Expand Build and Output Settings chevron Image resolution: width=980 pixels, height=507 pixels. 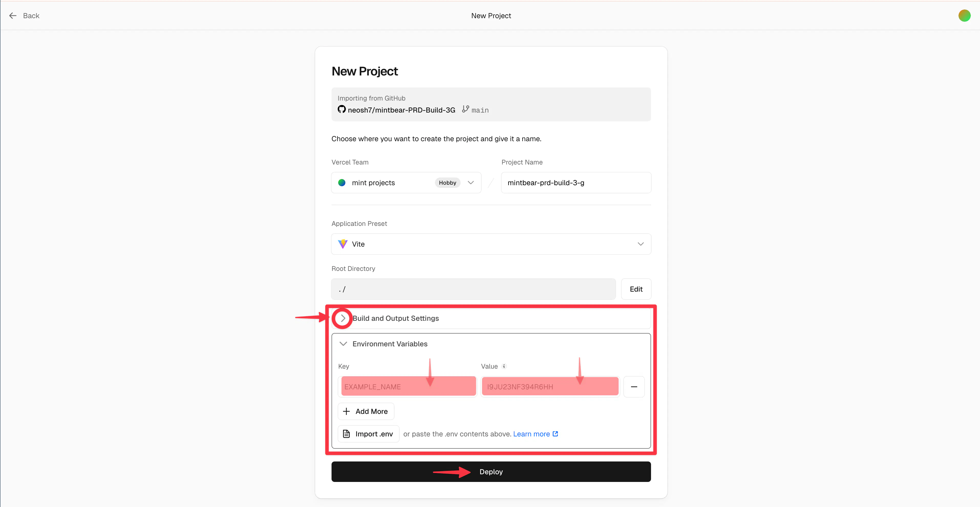[x=343, y=318]
